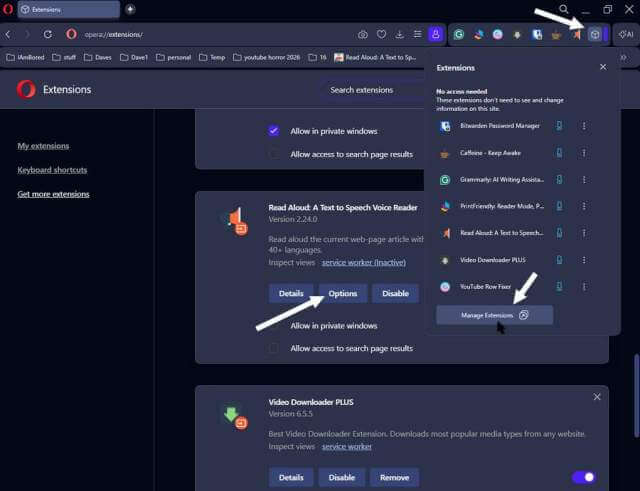The height and width of the screenshot is (491, 640).
Task: Pin Bitwarden Password Manager to the toolbar
Action: [x=560, y=126]
